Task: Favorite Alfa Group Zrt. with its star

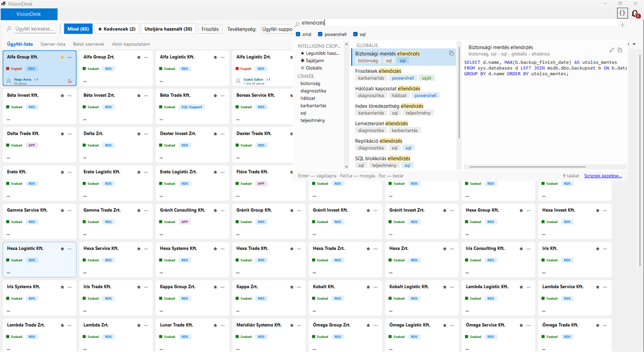Action: [139, 57]
